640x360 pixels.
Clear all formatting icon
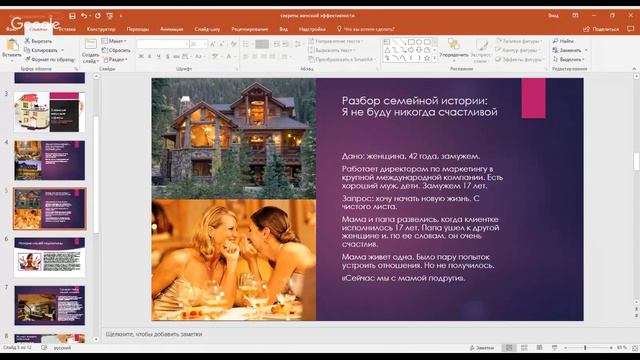click(233, 44)
